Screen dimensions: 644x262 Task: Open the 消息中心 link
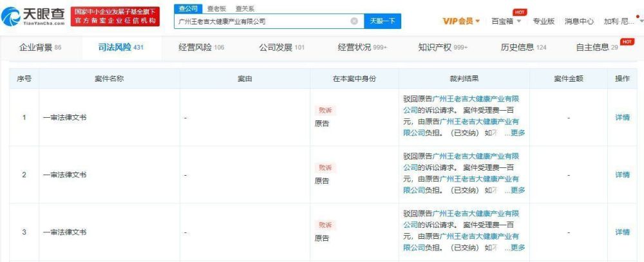click(579, 21)
